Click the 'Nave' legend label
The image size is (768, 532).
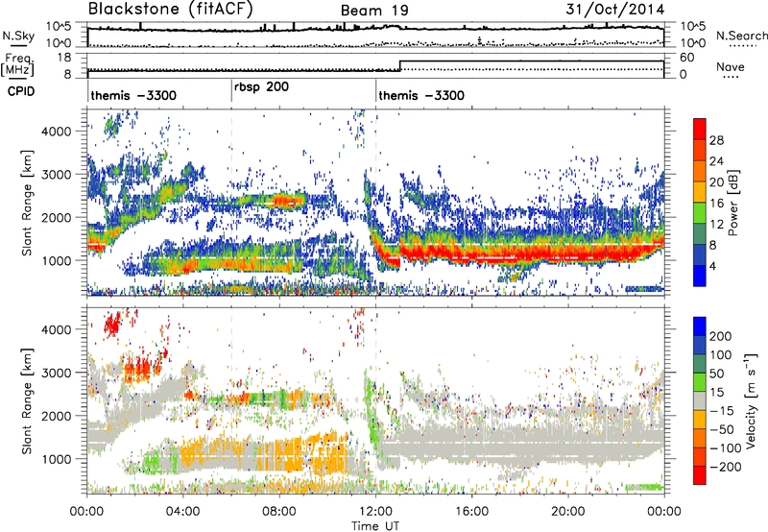[x=731, y=66]
